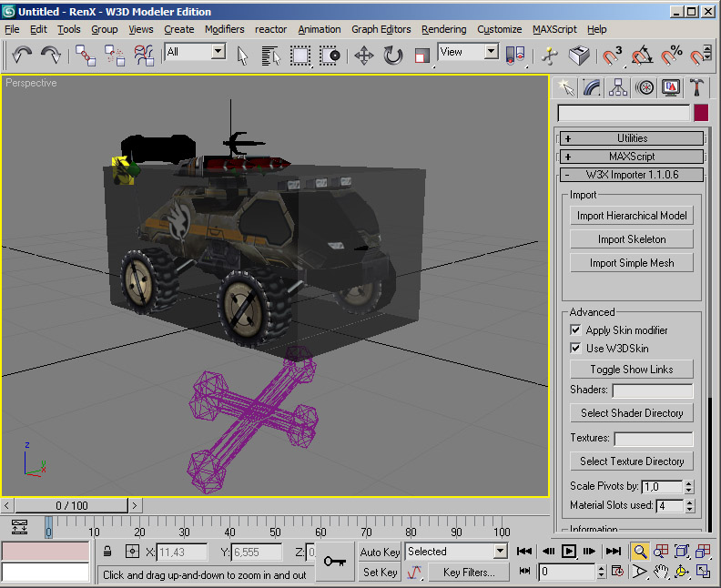721x588 pixels.
Task: Go to the end frame
Action: coord(614,552)
